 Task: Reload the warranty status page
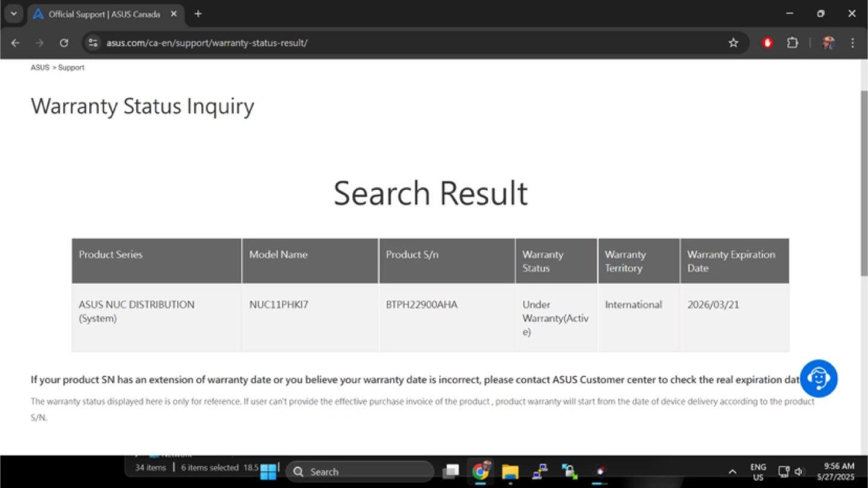pyautogui.click(x=64, y=43)
